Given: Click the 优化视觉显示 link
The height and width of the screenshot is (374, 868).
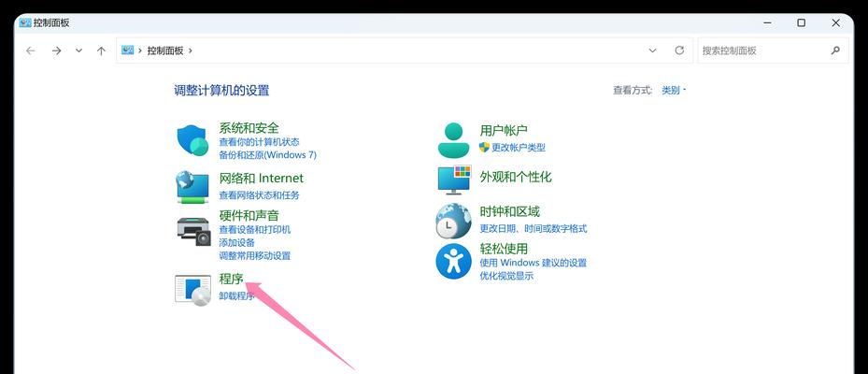Looking at the screenshot, I should (506, 276).
